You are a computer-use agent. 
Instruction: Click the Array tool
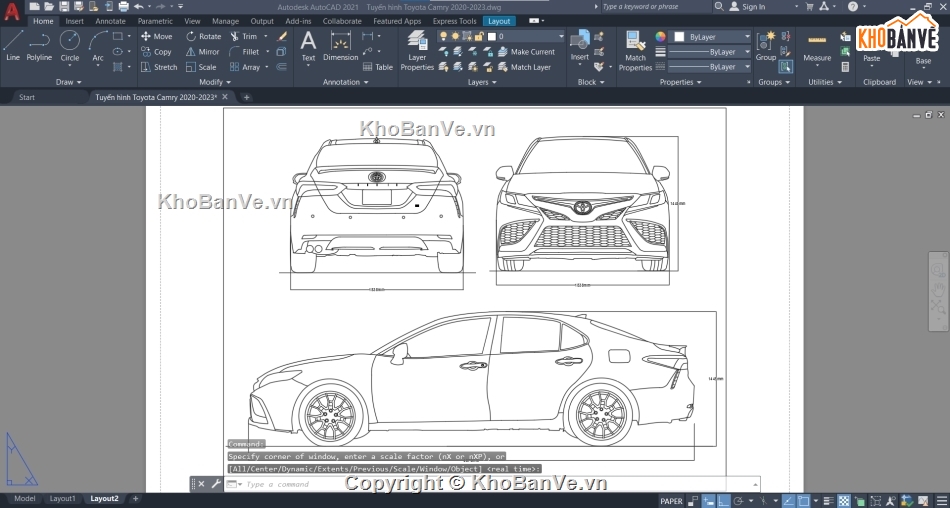(245, 67)
